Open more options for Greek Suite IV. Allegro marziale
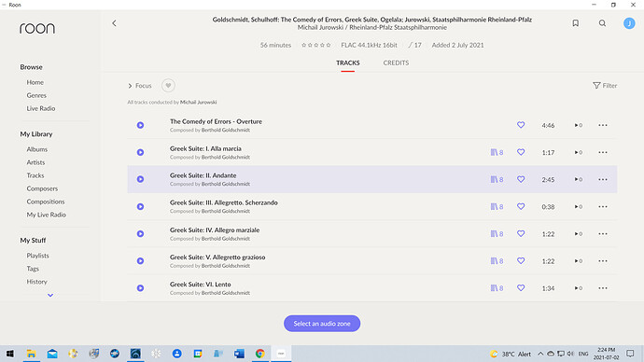644x362 pixels. pos(603,233)
